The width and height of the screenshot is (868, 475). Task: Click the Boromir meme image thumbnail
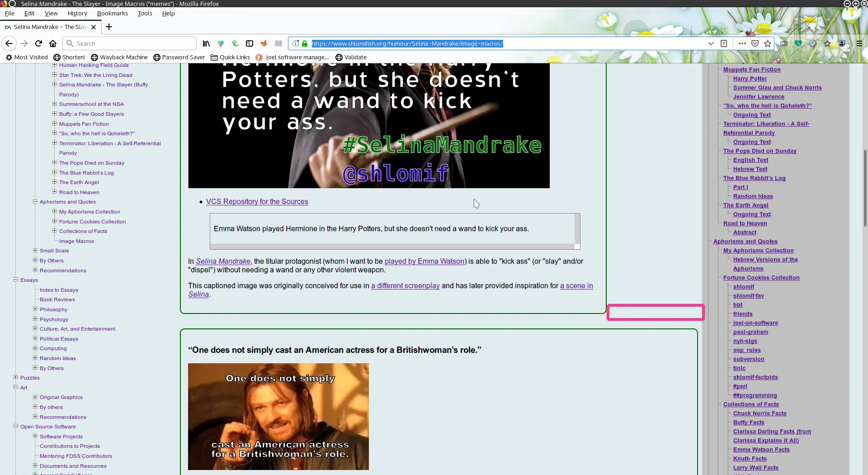(278, 416)
